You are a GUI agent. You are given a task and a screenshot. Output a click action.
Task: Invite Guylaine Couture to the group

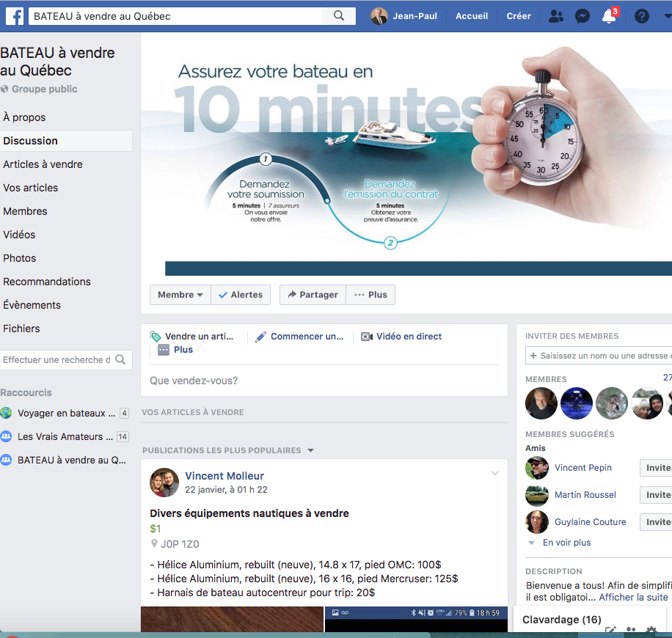(657, 522)
